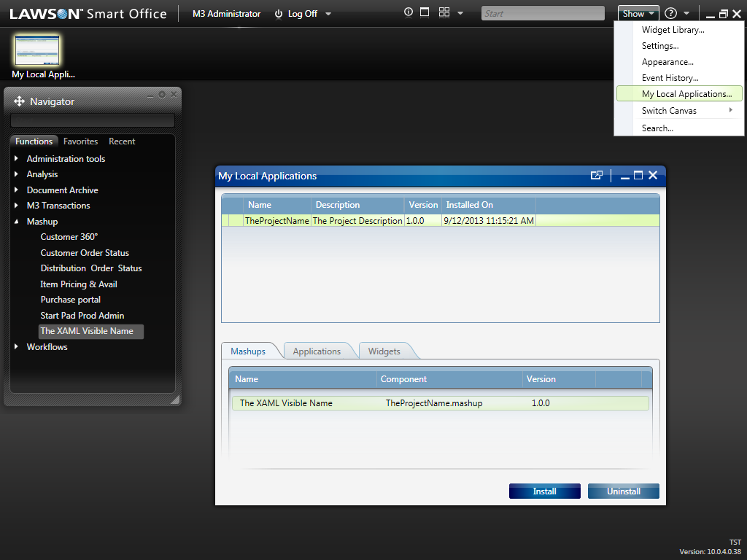Click the four-squares grid icon in top bar

(444, 12)
